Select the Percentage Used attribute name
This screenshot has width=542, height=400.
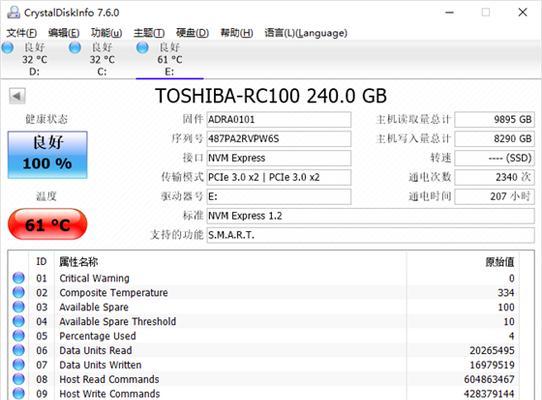click(x=97, y=336)
